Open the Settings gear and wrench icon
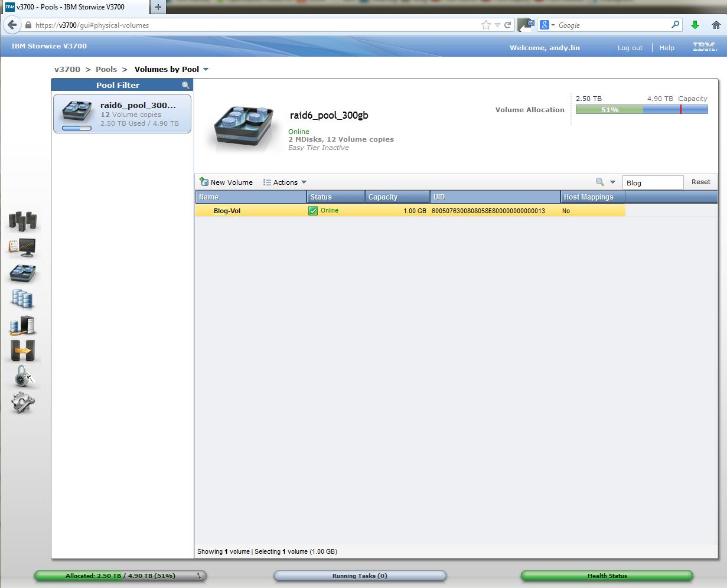The height and width of the screenshot is (588, 727). (23, 403)
